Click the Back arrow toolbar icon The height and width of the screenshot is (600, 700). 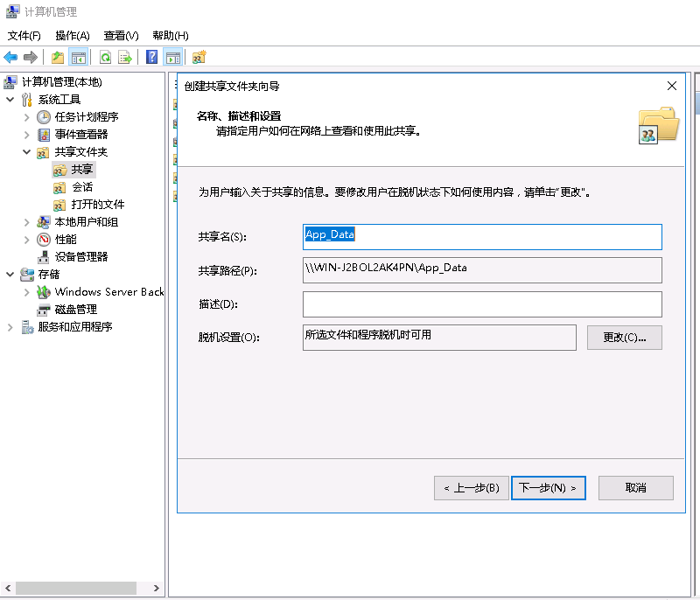pos(10,58)
